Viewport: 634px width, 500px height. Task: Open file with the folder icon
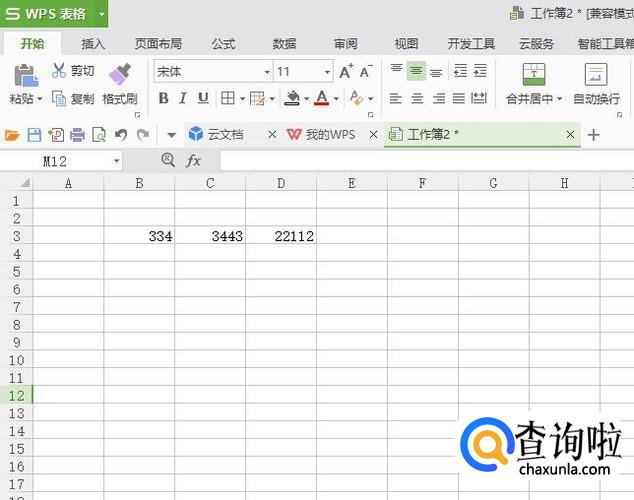[12, 135]
